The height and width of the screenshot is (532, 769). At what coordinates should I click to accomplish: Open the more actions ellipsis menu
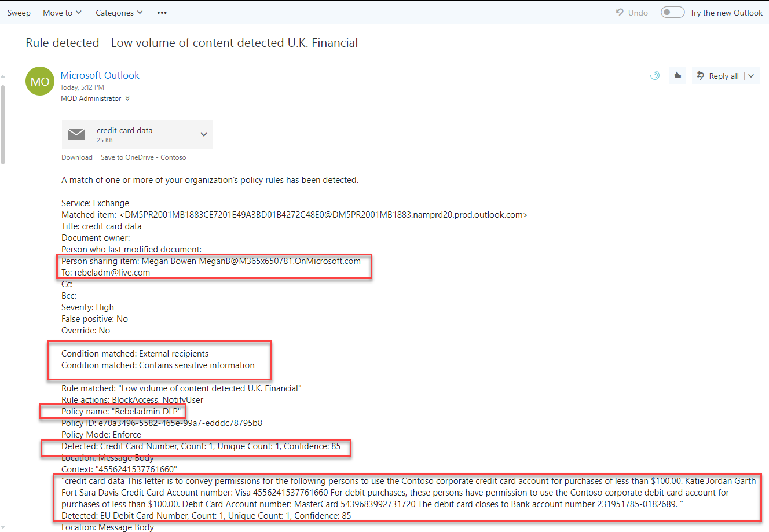coord(162,13)
